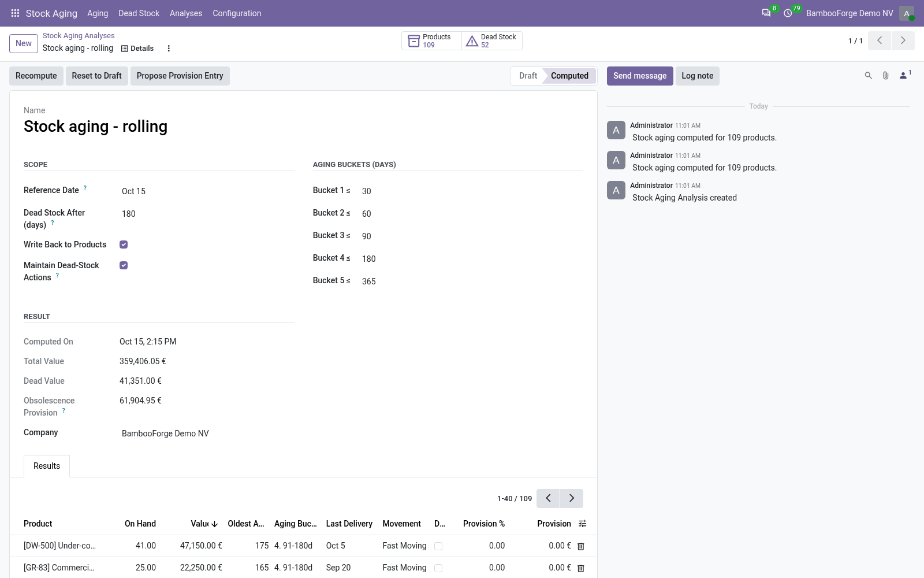The width and height of the screenshot is (924, 578).
Task: Toggle dead checkbox in GR-83 row
Action: click(438, 568)
